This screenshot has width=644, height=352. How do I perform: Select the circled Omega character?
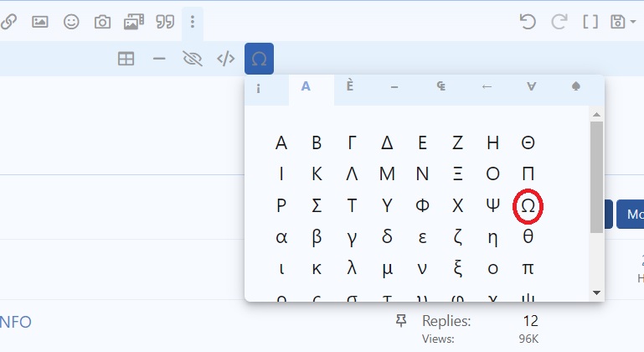[x=528, y=205]
